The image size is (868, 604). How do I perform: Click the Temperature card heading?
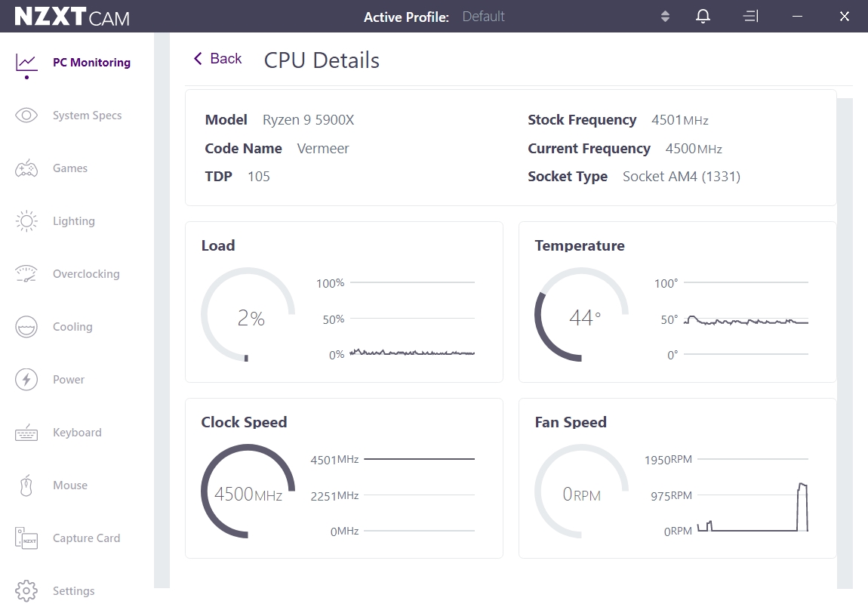pos(580,245)
